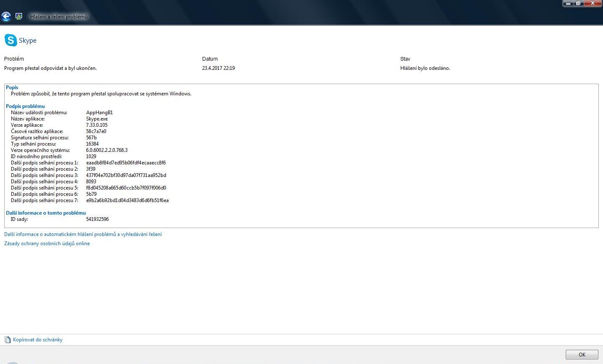Select hang signature value 567b

tap(91, 138)
